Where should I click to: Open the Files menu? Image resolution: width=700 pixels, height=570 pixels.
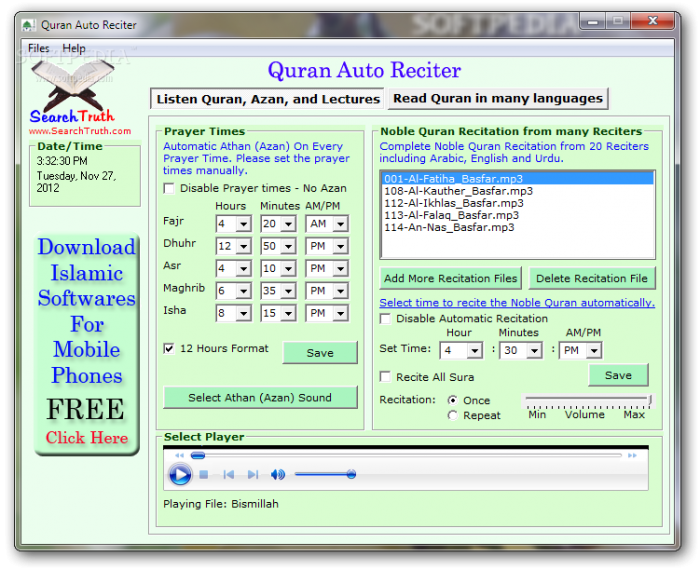[x=39, y=48]
